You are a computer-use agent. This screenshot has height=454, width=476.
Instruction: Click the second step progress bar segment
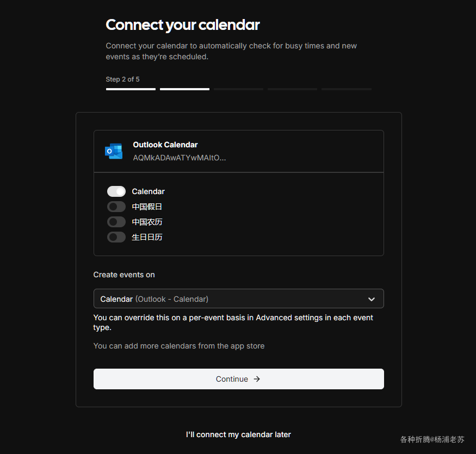click(184, 89)
